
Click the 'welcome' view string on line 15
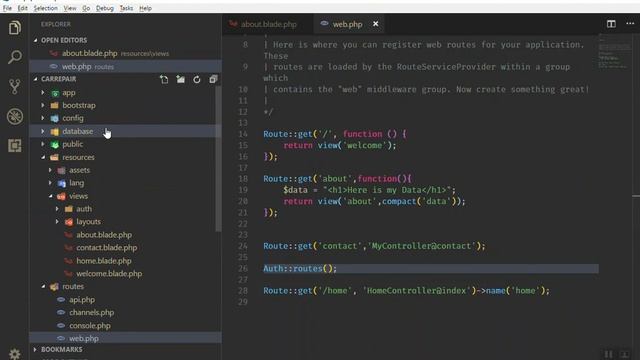[364, 145]
